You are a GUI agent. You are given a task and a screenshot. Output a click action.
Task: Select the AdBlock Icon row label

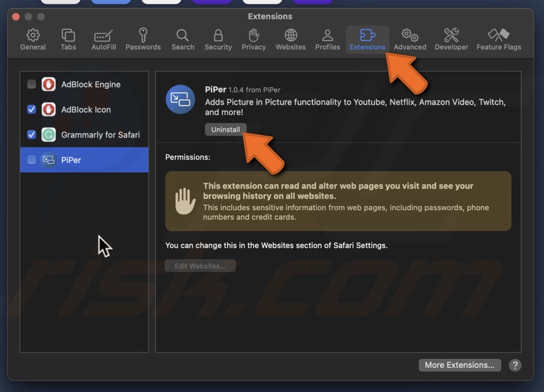(86, 110)
